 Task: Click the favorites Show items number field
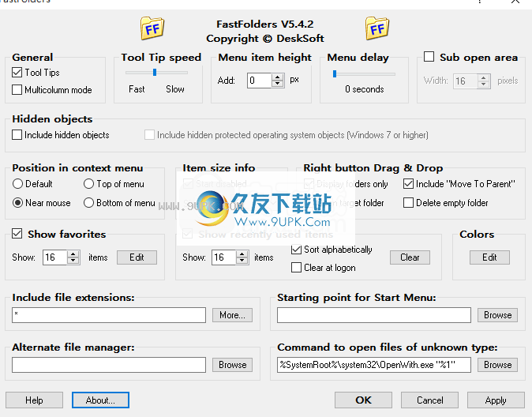click(x=55, y=257)
